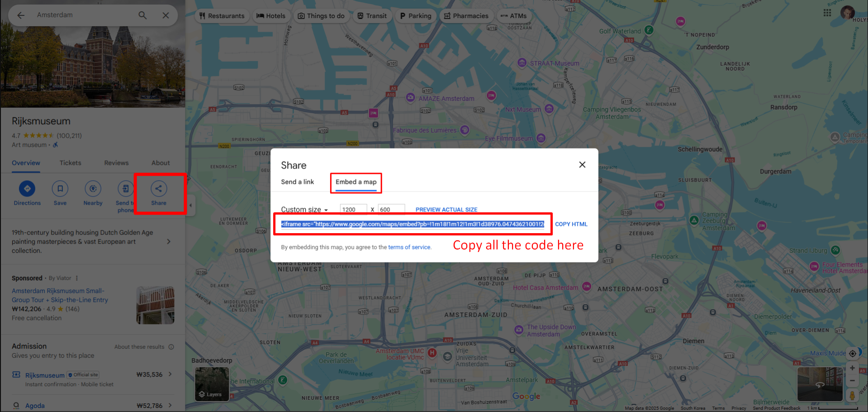The height and width of the screenshot is (412, 868).
Task: Click STRAAT Museum map marker
Action: pyautogui.click(x=522, y=62)
